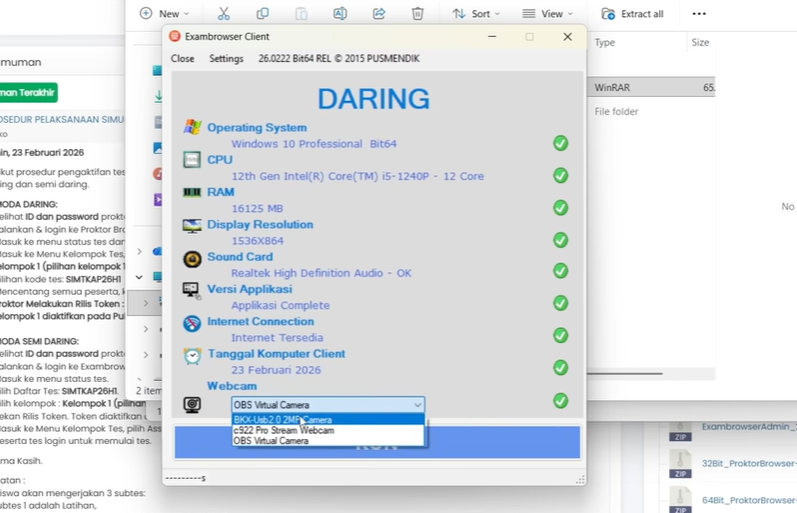Open the webcam selection combo box
This screenshot has height=513, width=797.
click(x=328, y=404)
